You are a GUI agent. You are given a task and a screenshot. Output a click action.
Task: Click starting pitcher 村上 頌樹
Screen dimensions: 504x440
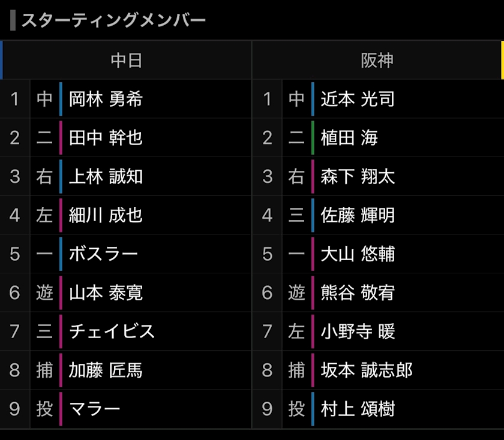coord(358,409)
